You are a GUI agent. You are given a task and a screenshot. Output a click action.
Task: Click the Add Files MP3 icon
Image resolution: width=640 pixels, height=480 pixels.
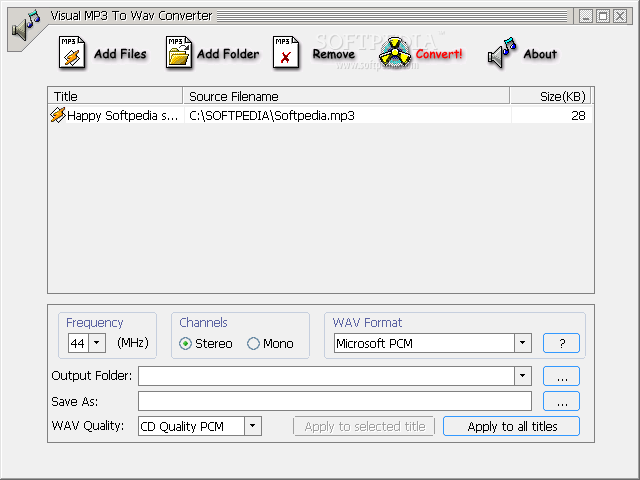(72, 52)
